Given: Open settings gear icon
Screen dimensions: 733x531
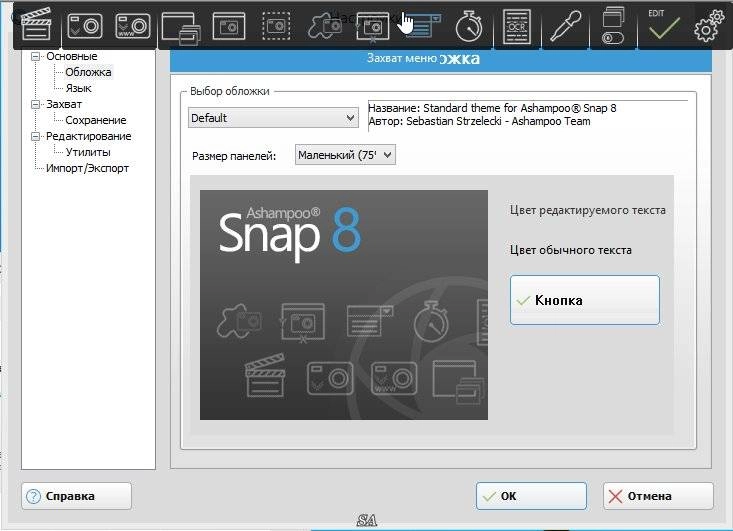Looking at the screenshot, I should (708, 27).
